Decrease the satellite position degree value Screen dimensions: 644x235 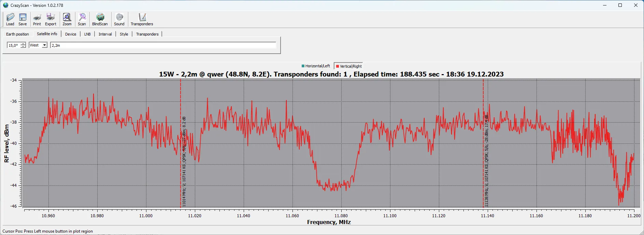[23, 47]
